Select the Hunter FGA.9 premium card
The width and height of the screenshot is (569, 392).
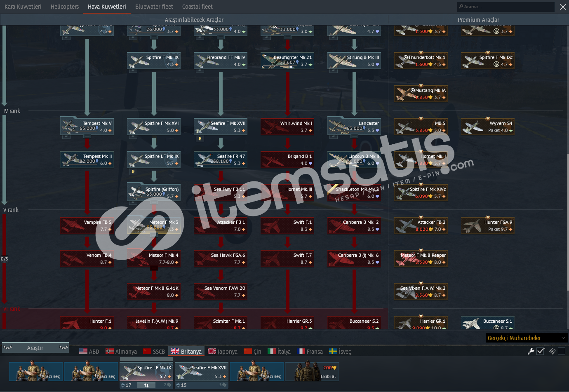point(488,225)
